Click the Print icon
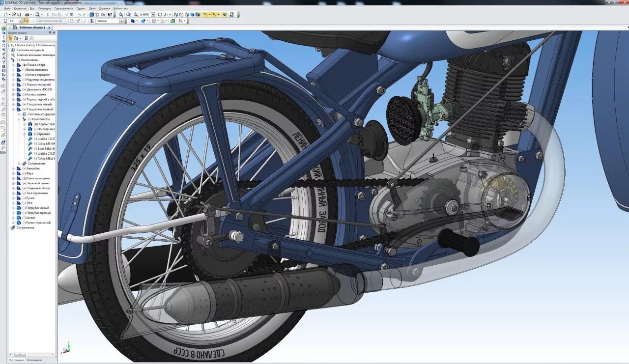 (x=27, y=14)
